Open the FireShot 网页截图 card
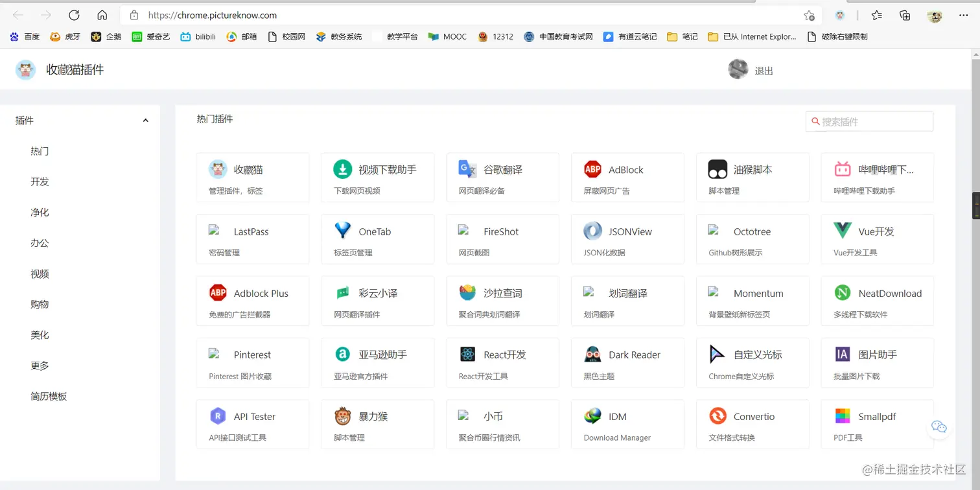980x490 pixels. 503,239
